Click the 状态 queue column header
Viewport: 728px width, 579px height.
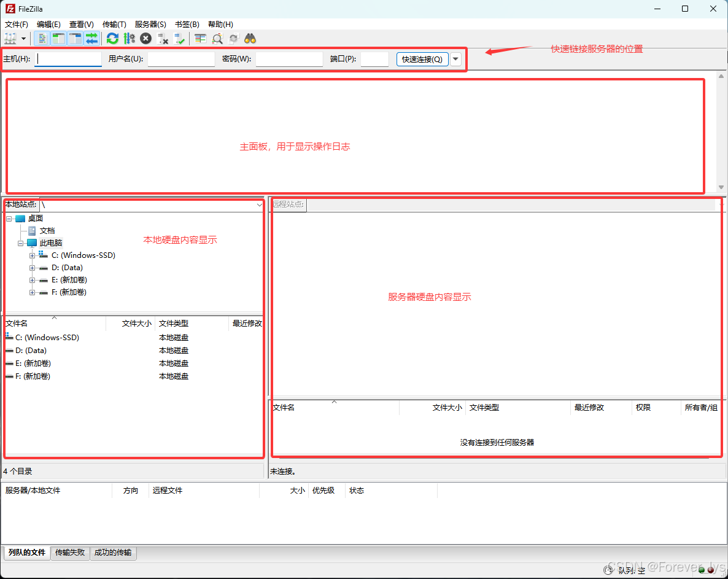tap(391, 491)
